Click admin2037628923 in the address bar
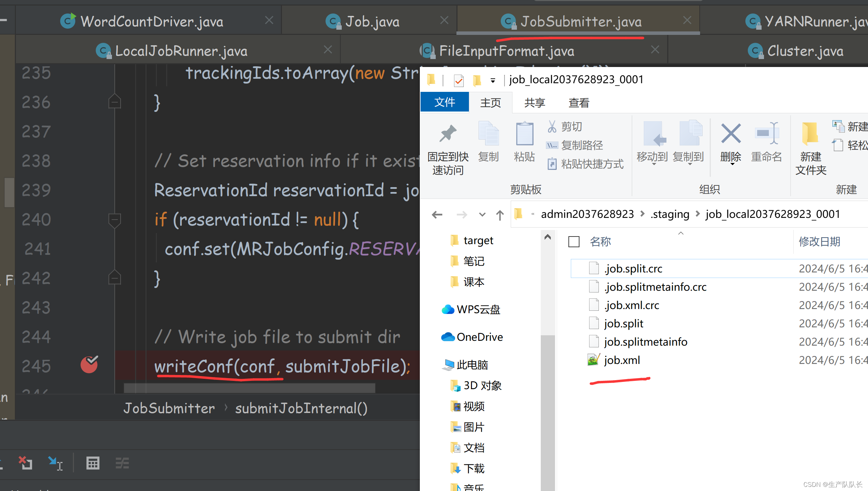Viewport: 868px width, 491px height. pos(587,214)
